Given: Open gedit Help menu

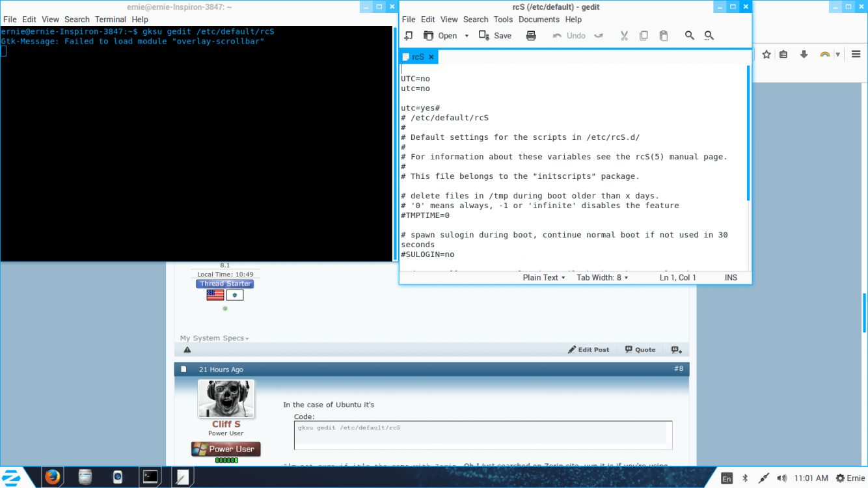Looking at the screenshot, I should click(573, 20).
